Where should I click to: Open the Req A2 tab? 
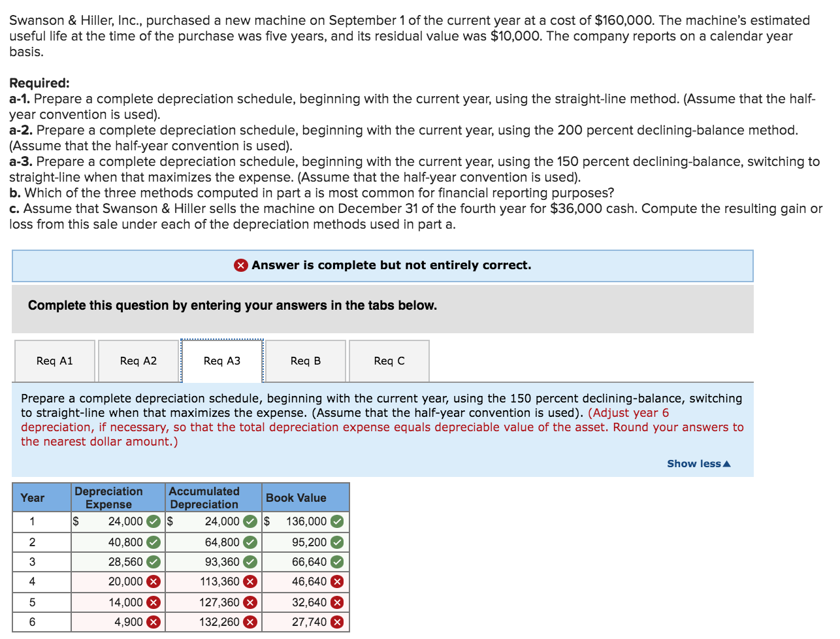coord(138,361)
